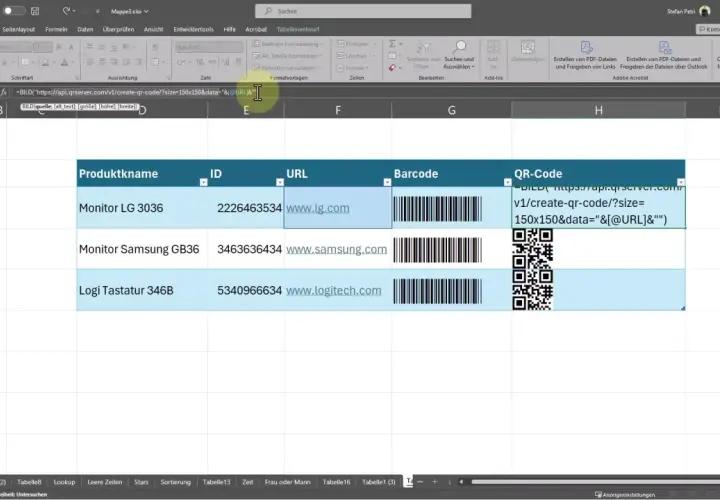Click the AutoSum sigma icon
This screenshot has width=720, height=500.
click(392, 44)
